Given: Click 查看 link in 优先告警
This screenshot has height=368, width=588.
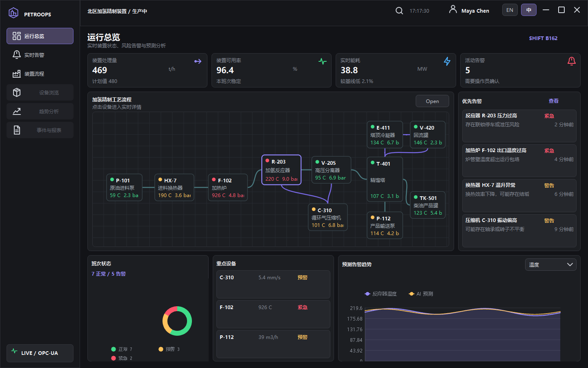Looking at the screenshot, I should 554,101.
